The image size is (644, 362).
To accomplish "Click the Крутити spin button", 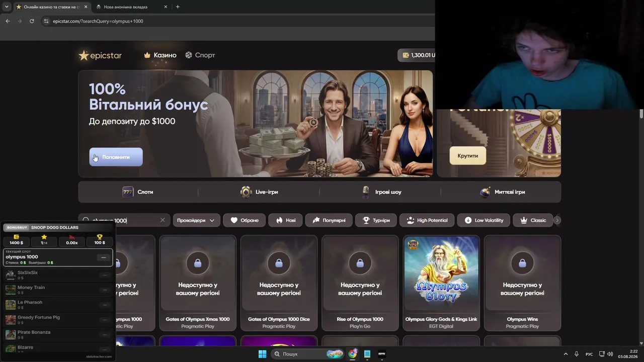I will pyautogui.click(x=468, y=156).
